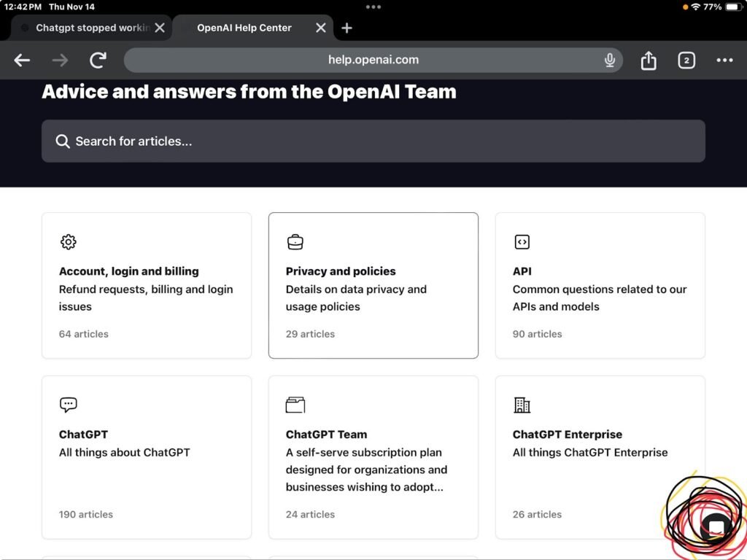747x560 pixels.
Task: Open the browser three-dot more menu
Action: (724, 61)
